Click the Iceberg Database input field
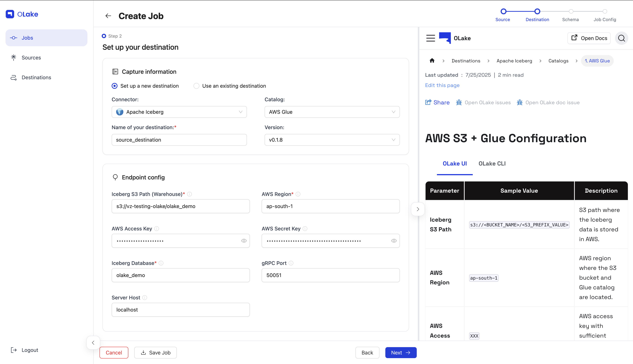633x364 pixels. point(181,275)
